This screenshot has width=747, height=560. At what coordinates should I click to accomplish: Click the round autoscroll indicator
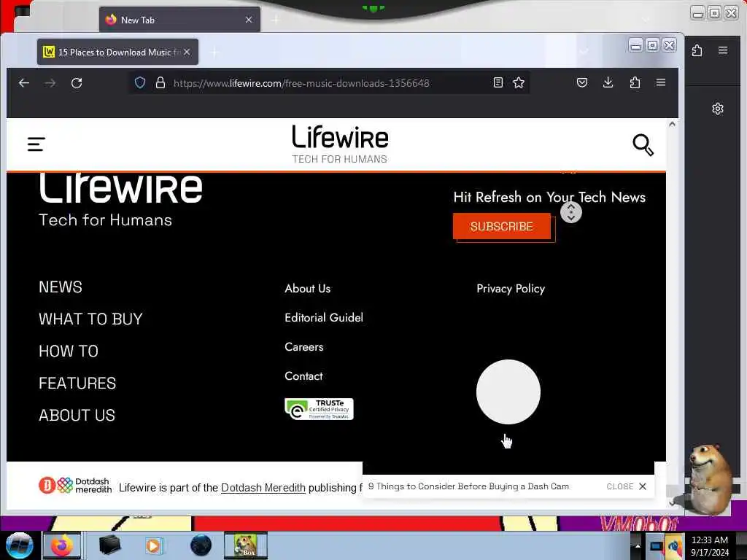click(570, 212)
